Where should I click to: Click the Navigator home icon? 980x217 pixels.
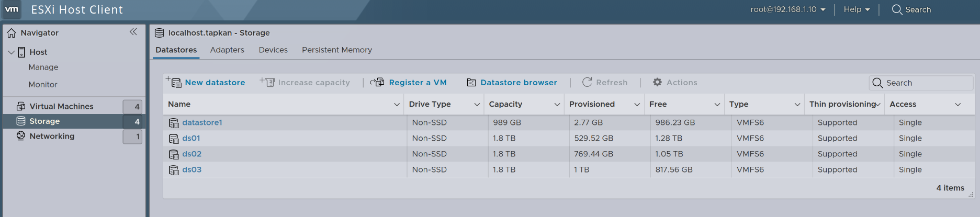pyautogui.click(x=12, y=33)
